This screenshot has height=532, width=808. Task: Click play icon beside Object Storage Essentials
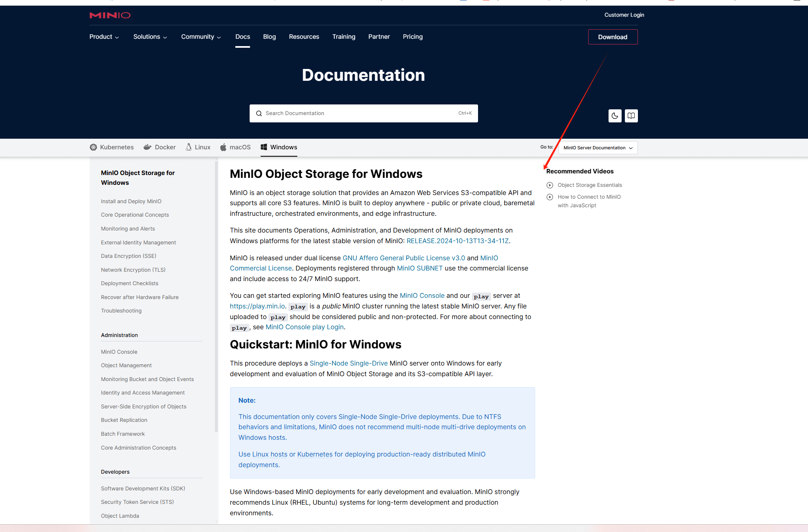pyautogui.click(x=550, y=185)
